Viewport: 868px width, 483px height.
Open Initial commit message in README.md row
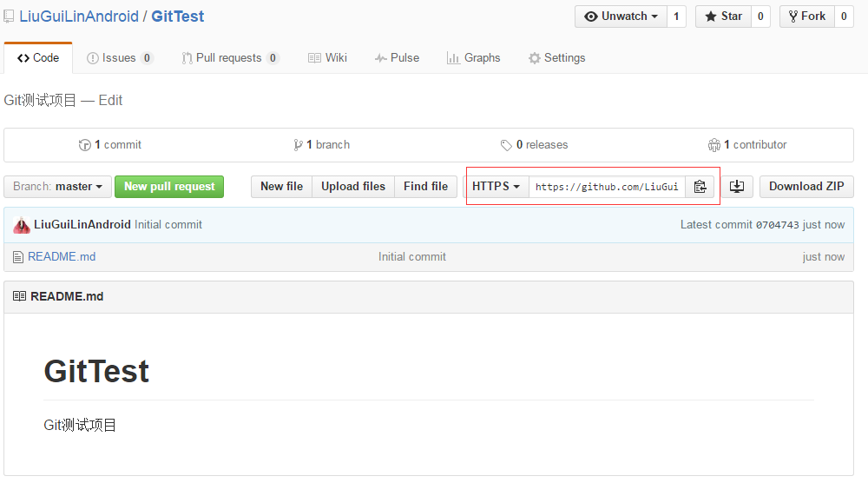[412, 257]
